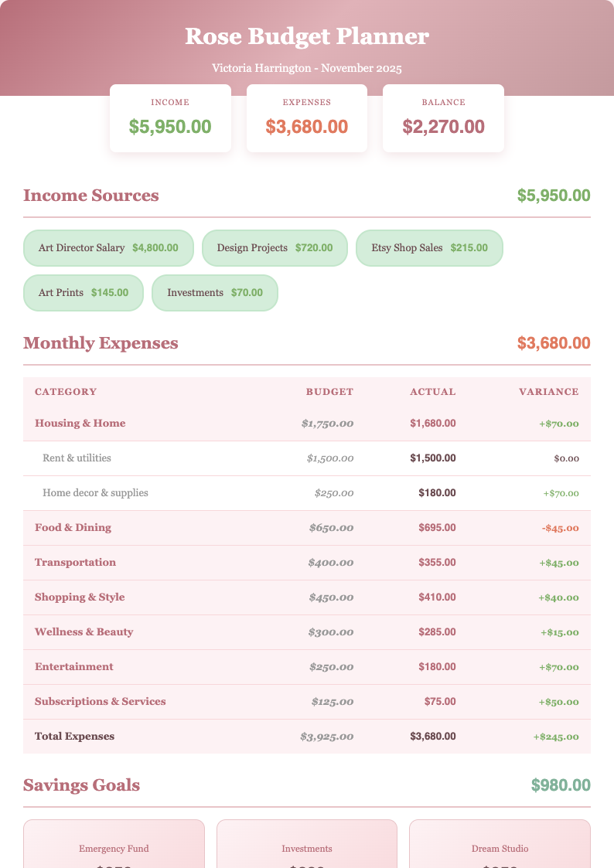Click the Total Expenses budget $3,925.00
The image size is (614, 868).
326,737
